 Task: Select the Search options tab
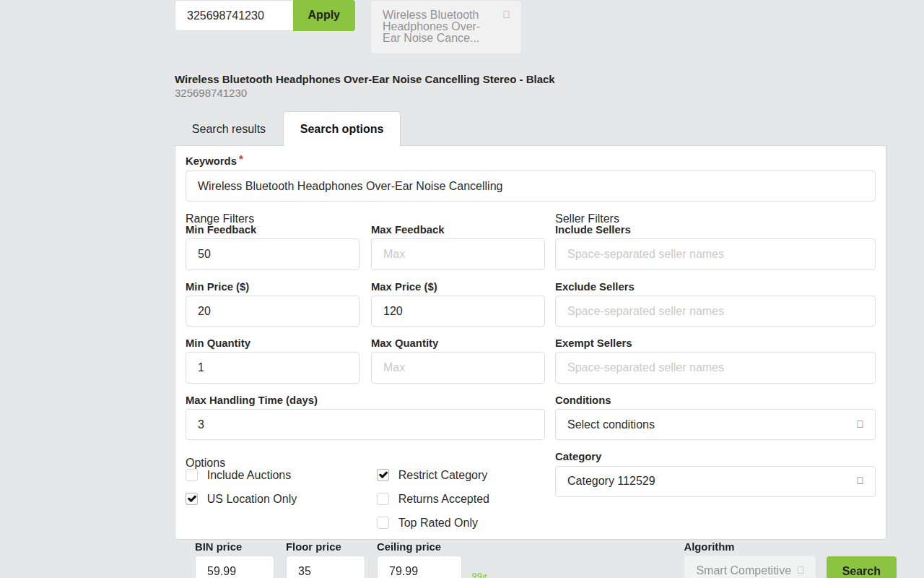(341, 129)
